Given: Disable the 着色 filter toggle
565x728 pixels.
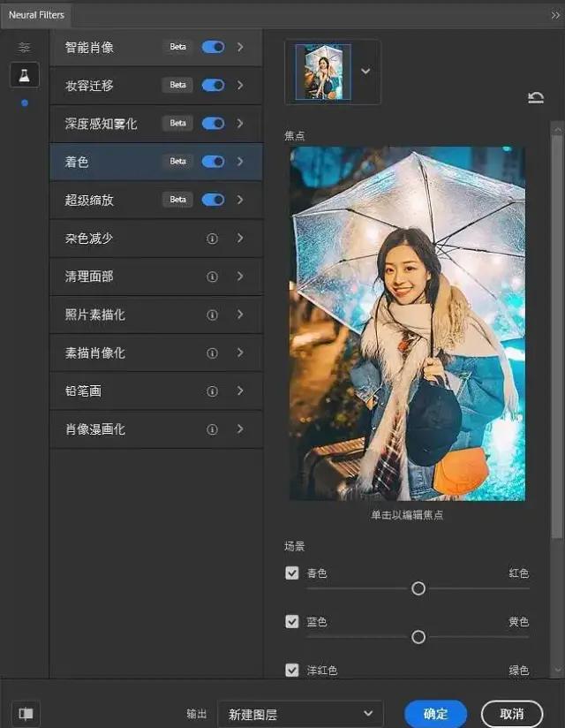Looking at the screenshot, I should 213,162.
